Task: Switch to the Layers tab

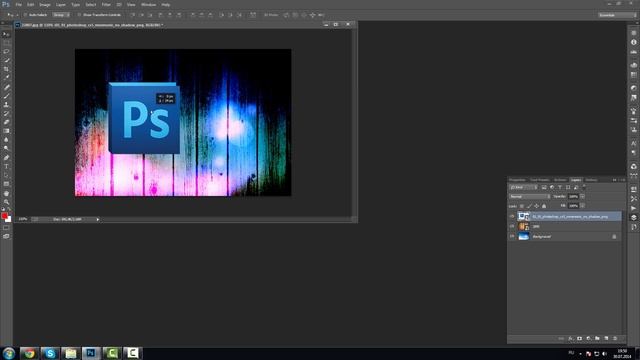Action: [x=576, y=180]
